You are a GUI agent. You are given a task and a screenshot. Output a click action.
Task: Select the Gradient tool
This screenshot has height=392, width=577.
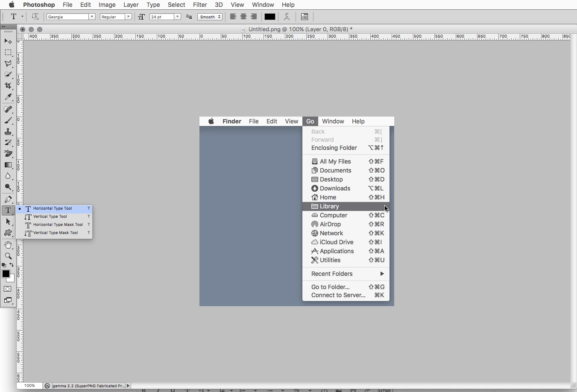click(8, 165)
